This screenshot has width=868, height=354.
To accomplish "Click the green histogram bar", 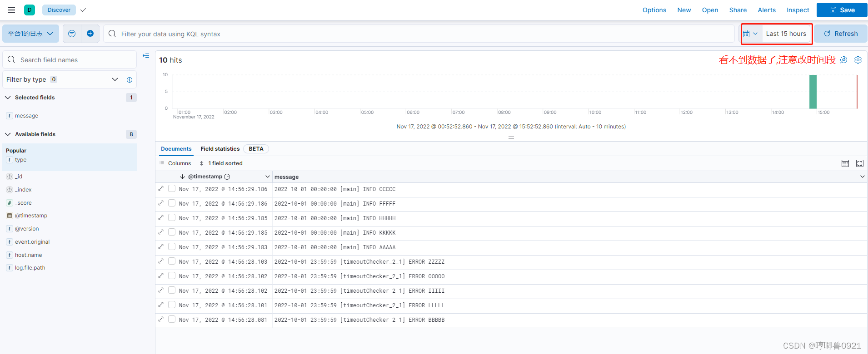I will coord(813,92).
